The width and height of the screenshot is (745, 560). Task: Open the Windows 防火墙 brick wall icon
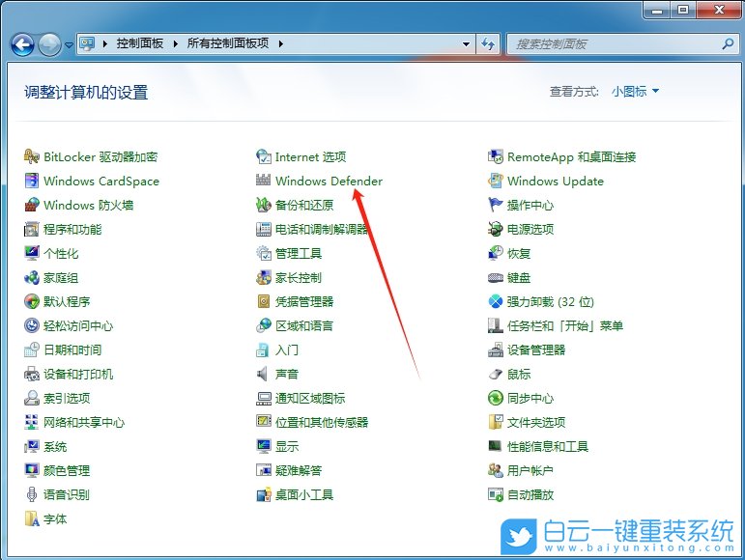click(31, 205)
